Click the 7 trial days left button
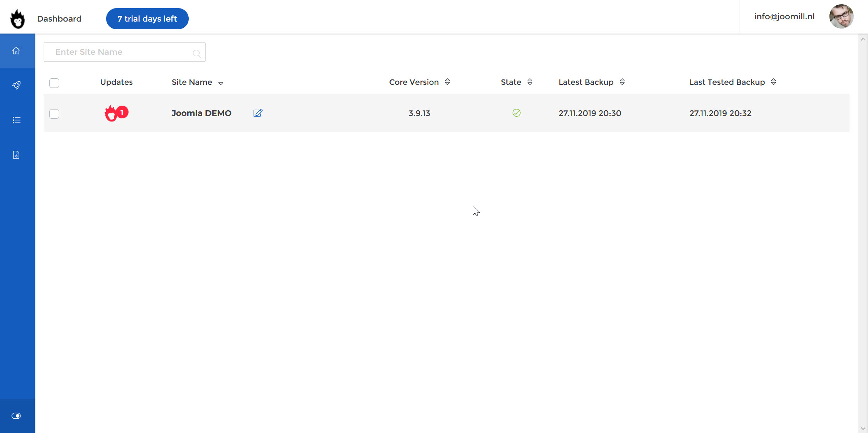Image resolution: width=868 pixels, height=433 pixels. pyautogui.click(x=147, y=19)
